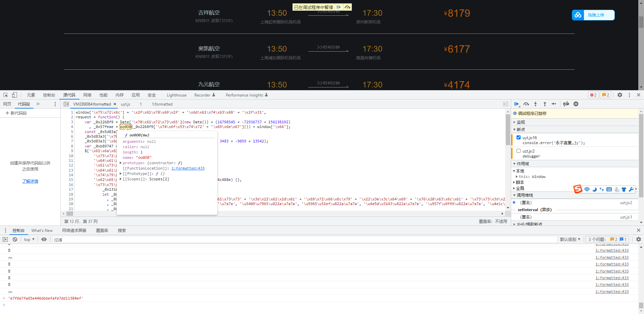The height and width of the screenshot is (314, 644).
Task: Open Sogou IME toolbox wrench icon
Action: 631,189
